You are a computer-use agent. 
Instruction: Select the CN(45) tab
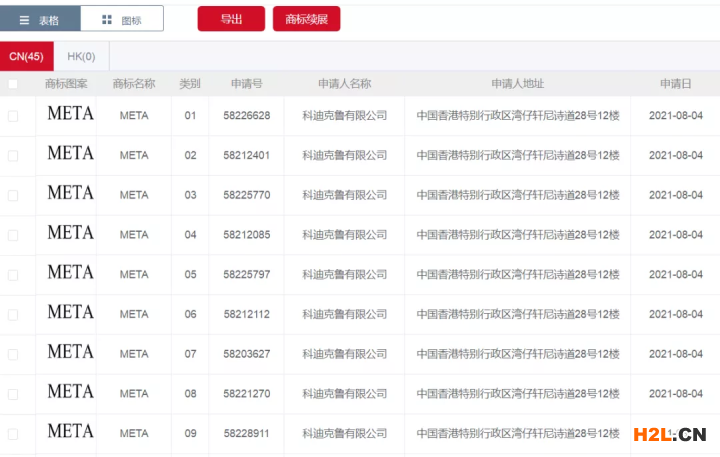(x=27, y=56)
